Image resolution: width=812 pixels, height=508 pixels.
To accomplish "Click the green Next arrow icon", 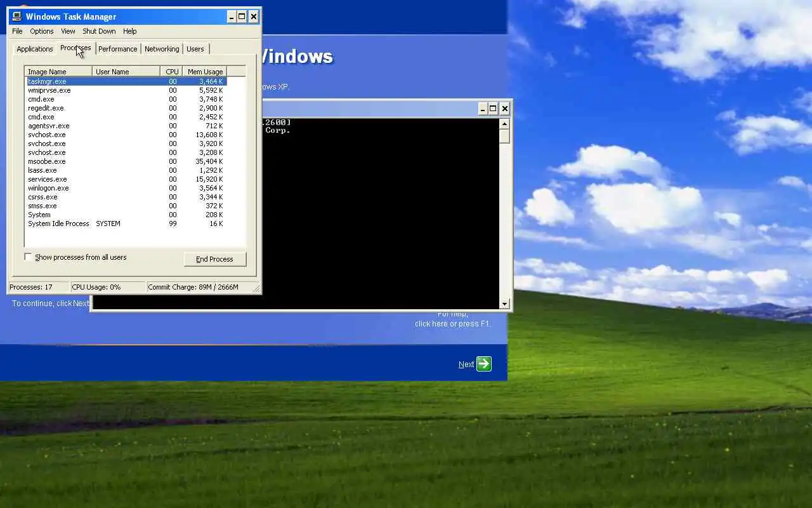I will click(483, 364).
